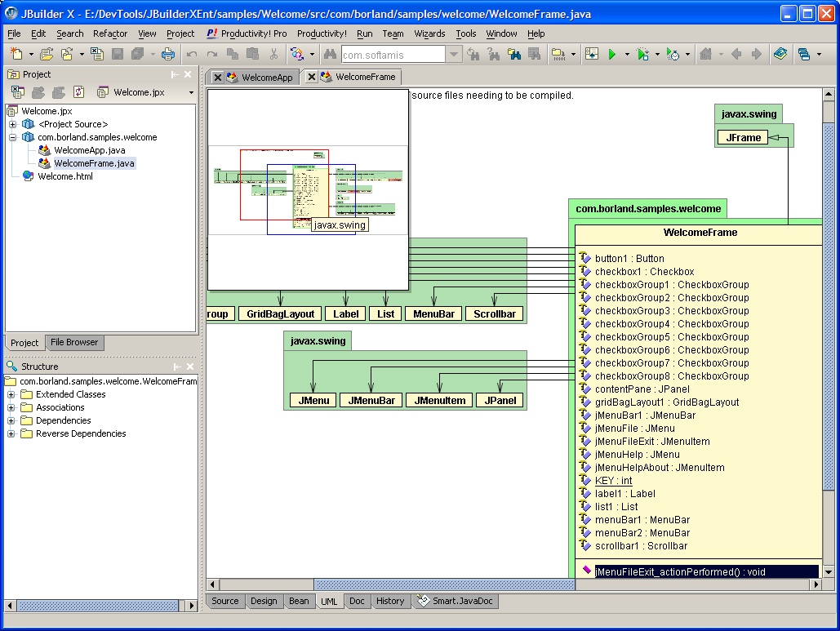
Task: Select WelcomeApp.java in project tree
Action: coord(90,150)
